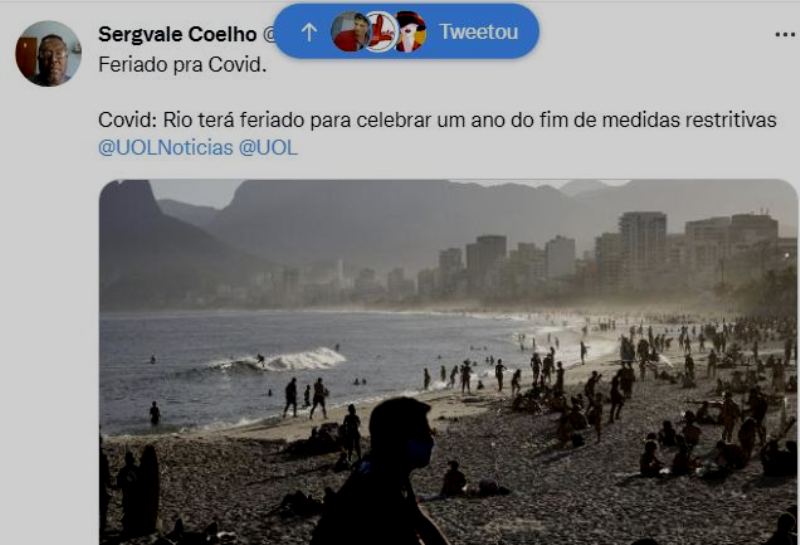Click the up arrow in the Tweetou pill
800x545 pixels.
(309, 32)
